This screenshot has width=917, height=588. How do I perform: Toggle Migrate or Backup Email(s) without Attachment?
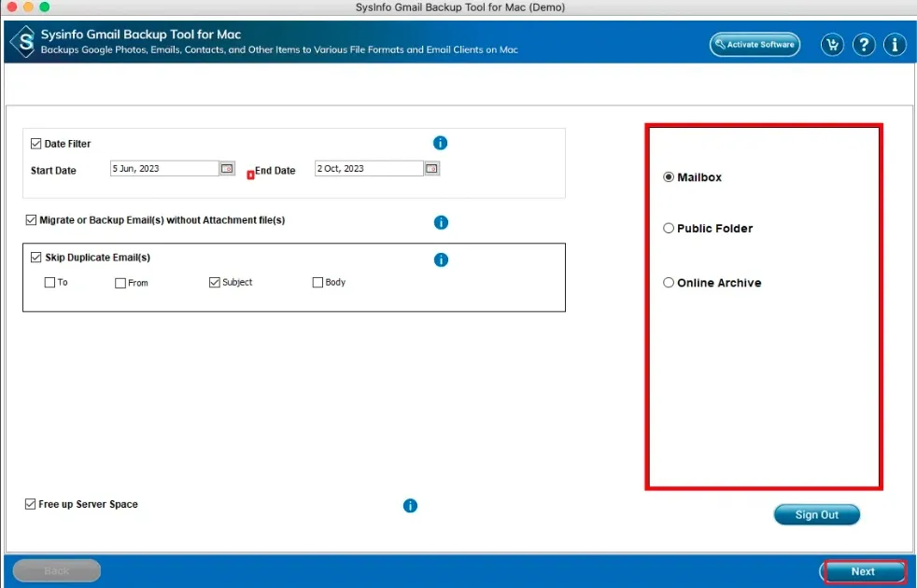pyautogui.click(x=31, y=219)
